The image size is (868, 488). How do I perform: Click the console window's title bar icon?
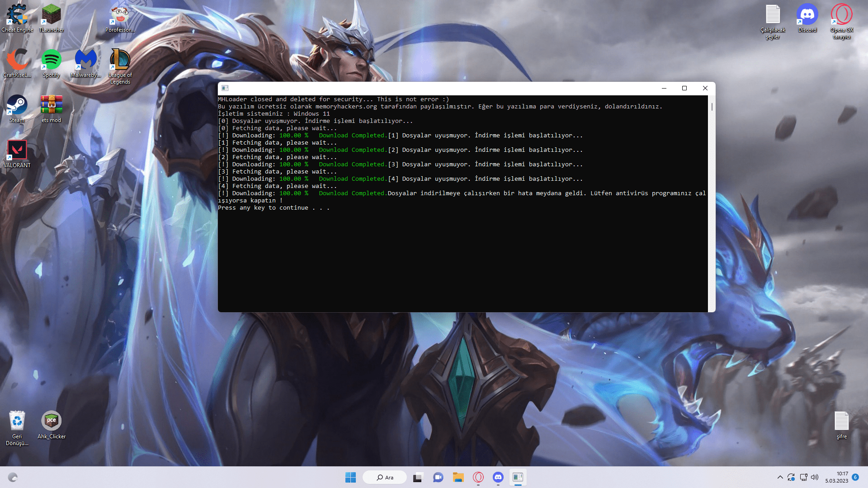tap(225, 88)
